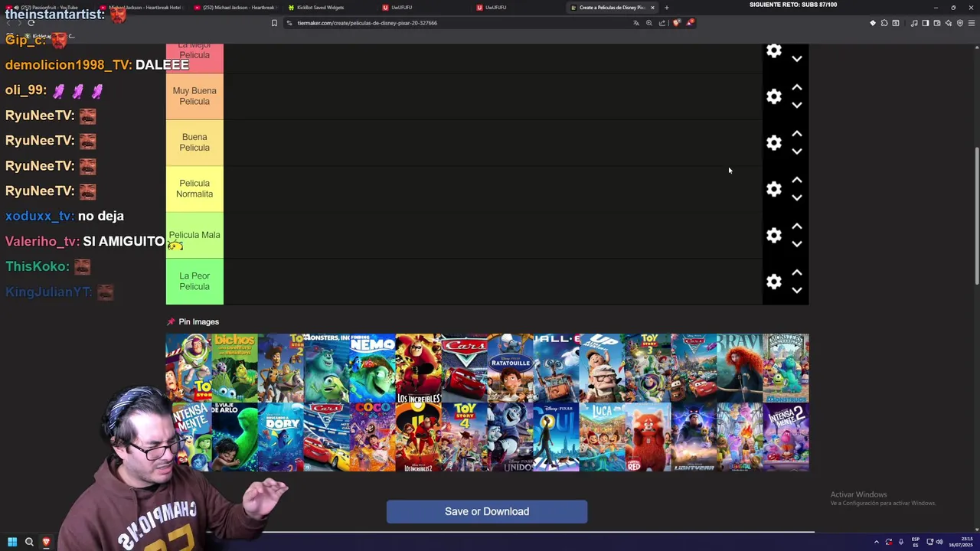980x551 pixels.
Task: Select the Buena Pelicula tier label
Action: 194,143
